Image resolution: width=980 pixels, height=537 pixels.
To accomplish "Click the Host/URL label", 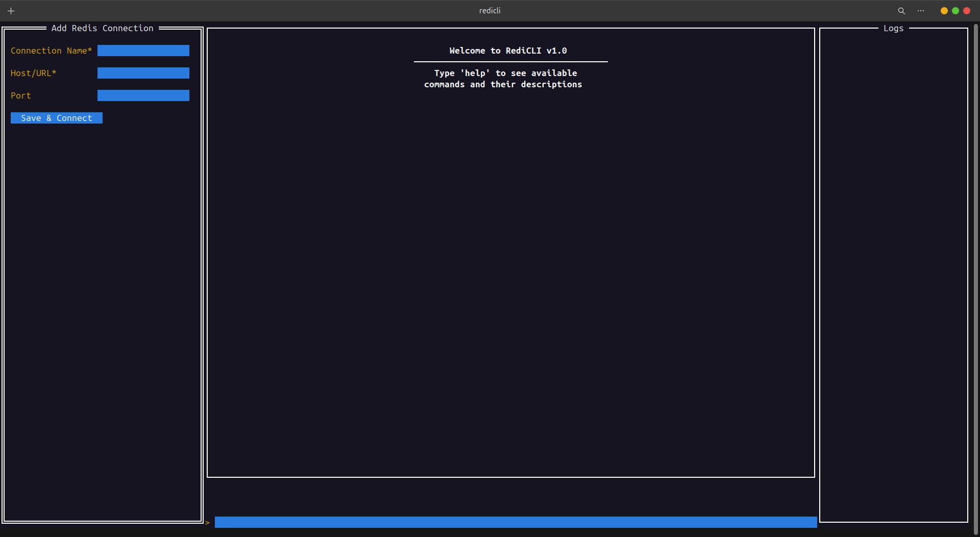I will (x=33, y=73).
